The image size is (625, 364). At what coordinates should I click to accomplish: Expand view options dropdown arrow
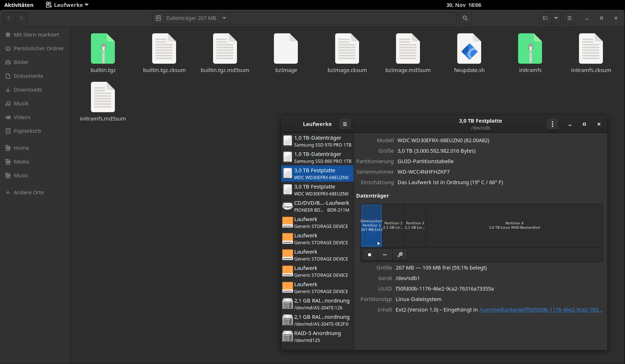[x=556, y=18]
